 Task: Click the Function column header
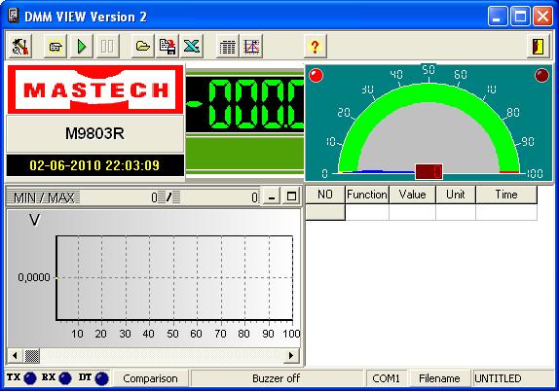(367, 195)
